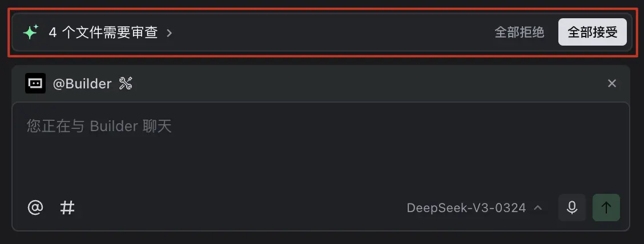The width and height of the screenshot is (644, 244).
Task: Click the Builder agent avatar icon
Action: point(35,83)
